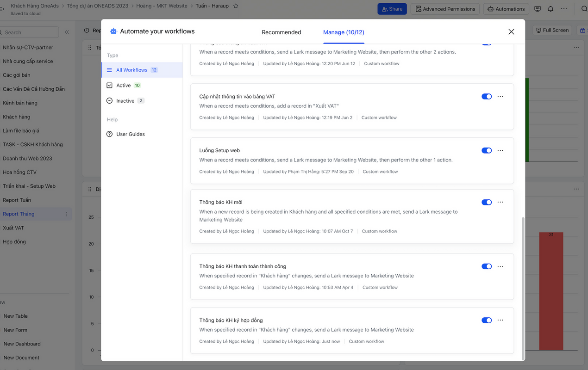Open Các gói bán in sidebar
Viewport: 588px width, 370px height.
pyautogui.click(x=17, y=75)
